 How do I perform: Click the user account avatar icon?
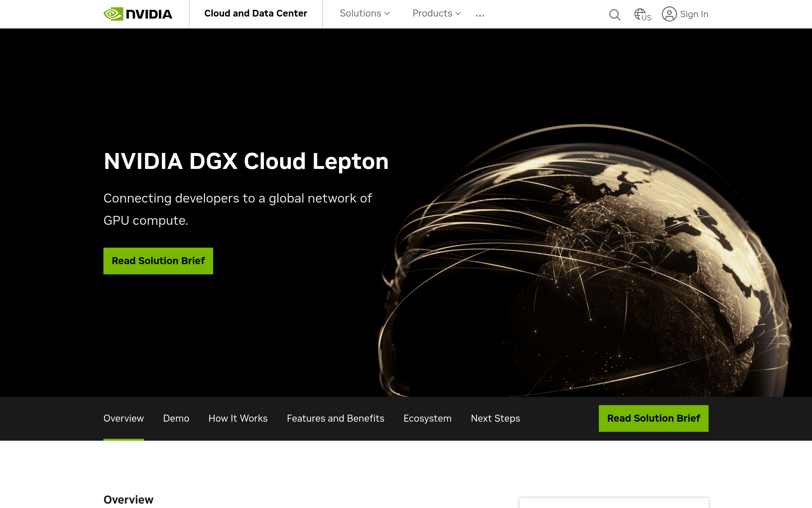click(669, 14)
